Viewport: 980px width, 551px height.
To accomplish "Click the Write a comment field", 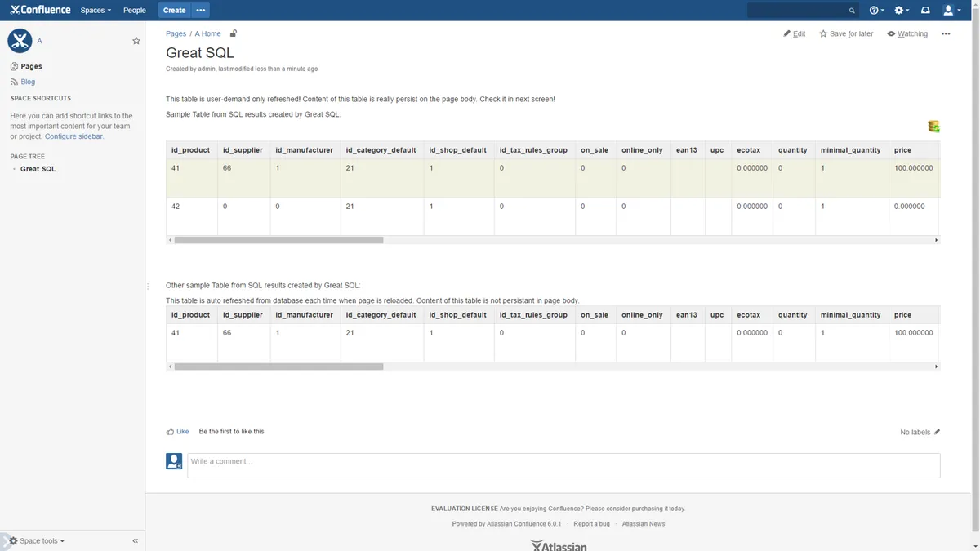I will tap(563, 465).
